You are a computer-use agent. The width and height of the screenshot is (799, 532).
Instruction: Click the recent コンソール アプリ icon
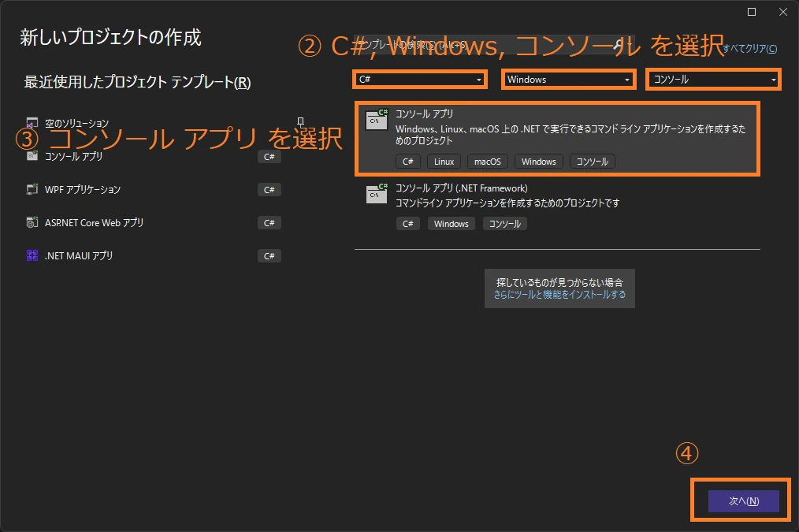tap(32, 156)
